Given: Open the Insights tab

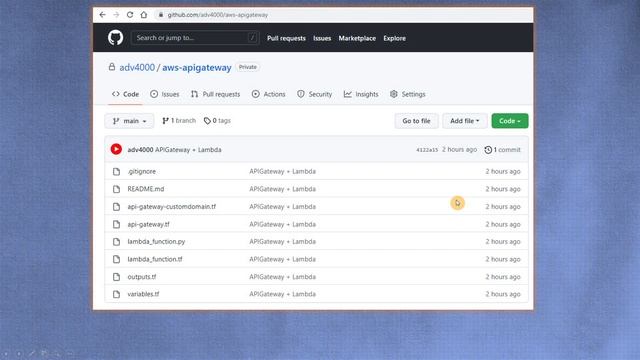Looking at the screenshot, I should coord(361,94).
